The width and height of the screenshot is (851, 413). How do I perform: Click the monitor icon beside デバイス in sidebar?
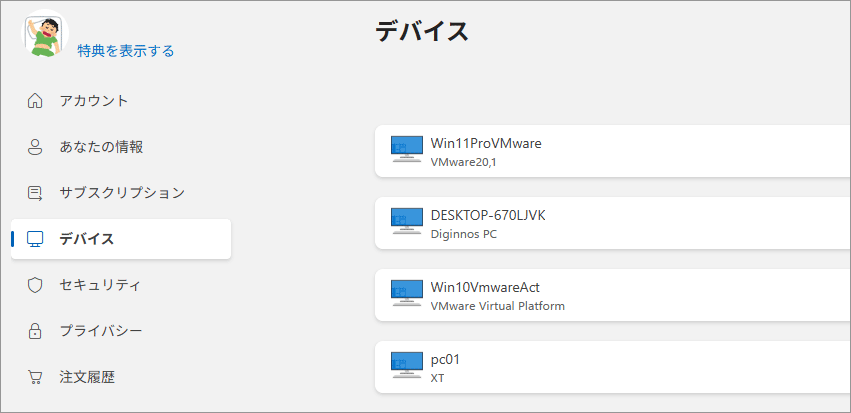pyautogui.click(x=35, y=239)
